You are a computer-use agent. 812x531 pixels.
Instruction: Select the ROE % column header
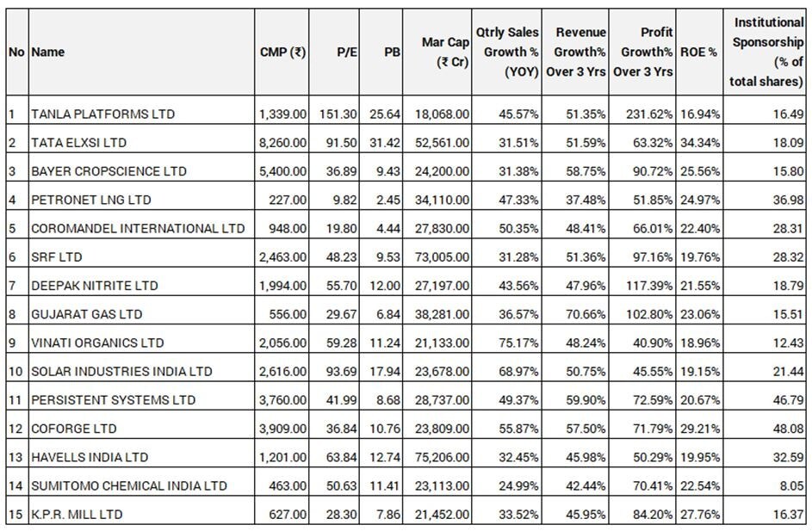[x=698, y=52]
